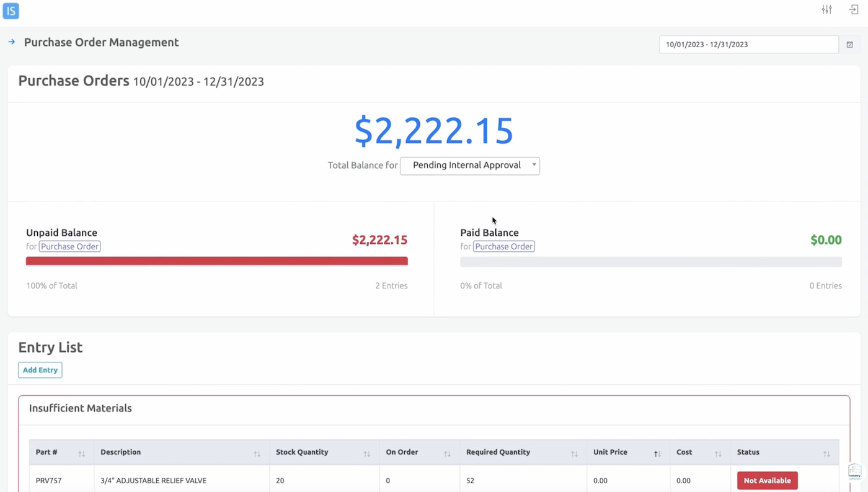
Task: Click the Add Entry button
Action: pos(40,370)
